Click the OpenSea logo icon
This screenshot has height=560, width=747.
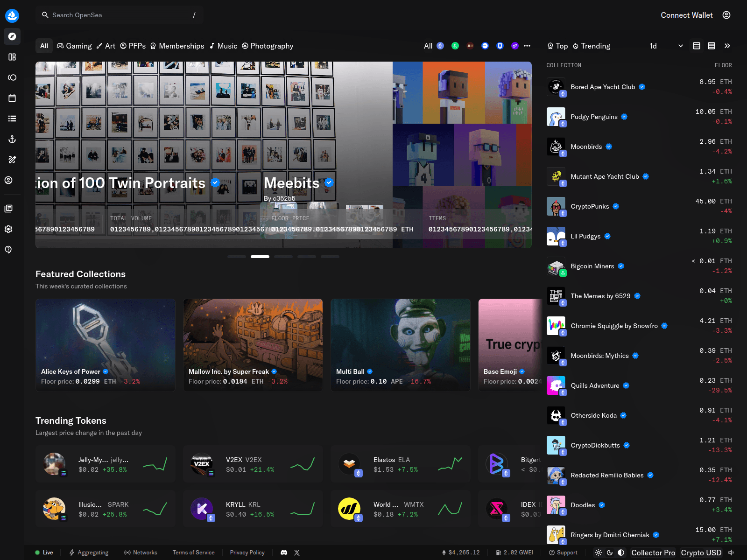[x=12, y=15]
